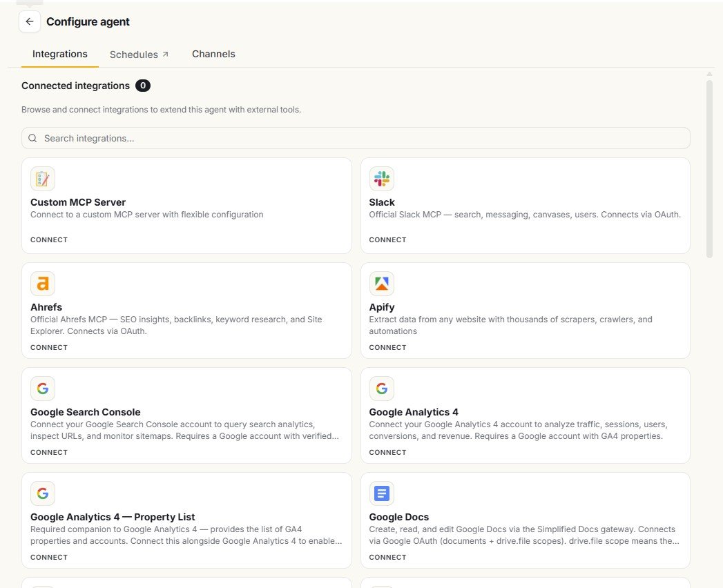723x588 pixels.
Task: Click Ahrefs description about SEO insights
Action: [176, 325]
